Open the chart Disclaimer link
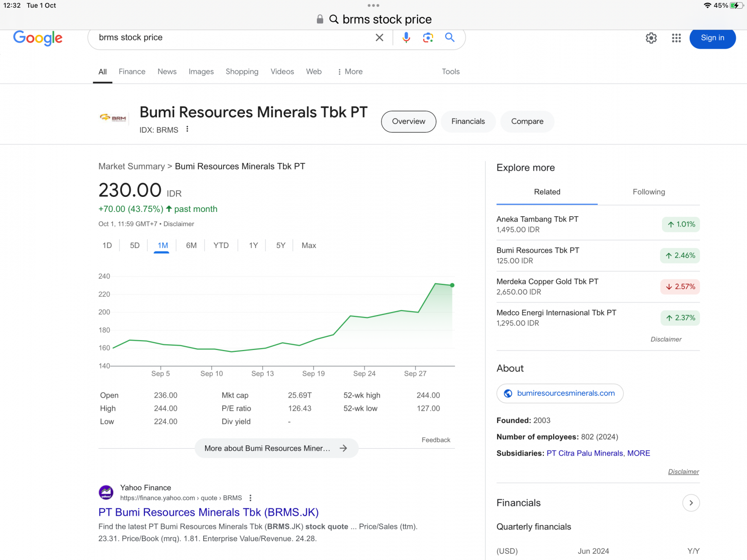 tap(179, 224)
